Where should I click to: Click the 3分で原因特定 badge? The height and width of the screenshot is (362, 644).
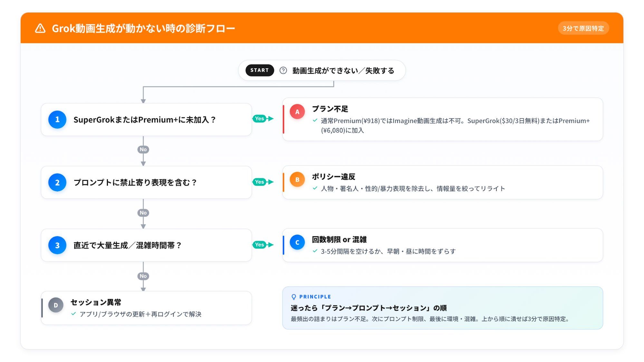coord(583,28)
